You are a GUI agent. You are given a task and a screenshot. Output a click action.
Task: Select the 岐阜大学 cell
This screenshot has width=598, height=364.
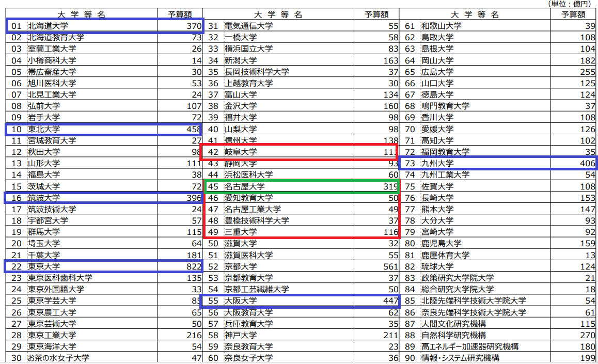coord(241,152)
